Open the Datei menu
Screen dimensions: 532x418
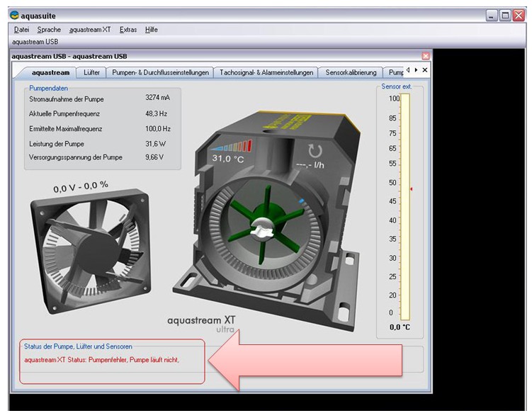tap(21, 30)
